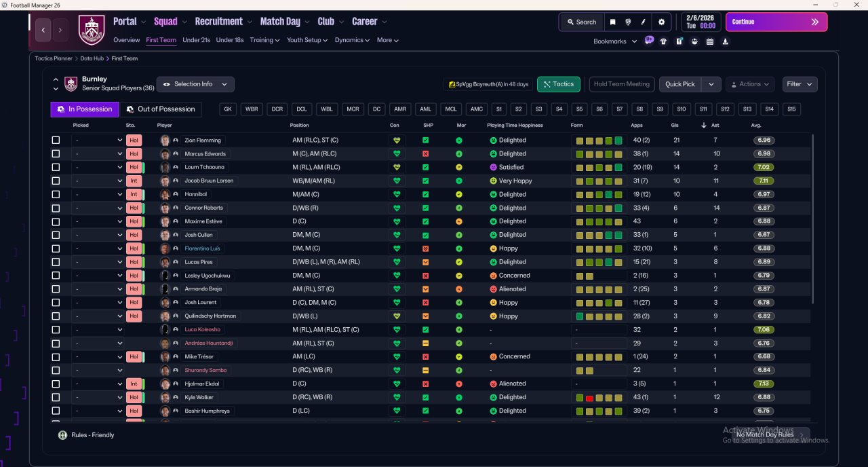Click the Tactics button
The height and width of the screenshot is (467, 868).
click(558, 84)
